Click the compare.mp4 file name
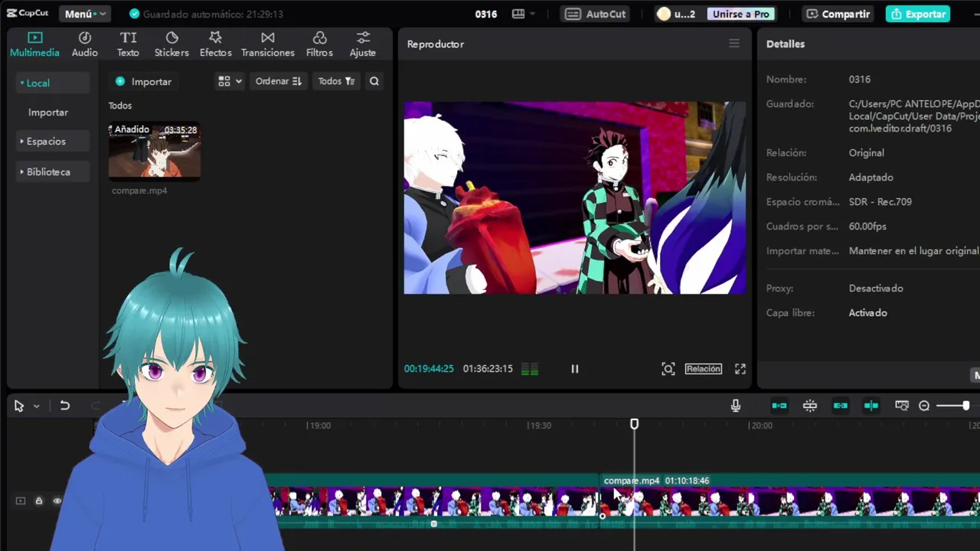 point(139,191)
